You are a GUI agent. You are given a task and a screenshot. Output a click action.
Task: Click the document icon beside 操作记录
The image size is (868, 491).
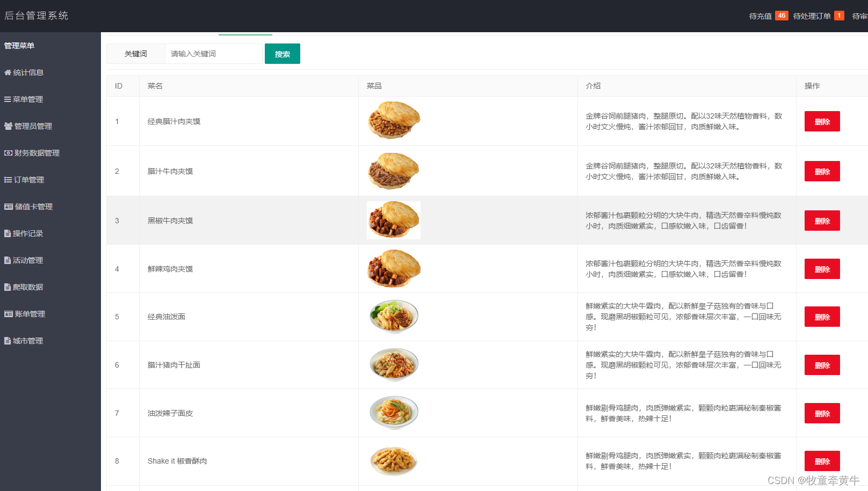(8, 233)
